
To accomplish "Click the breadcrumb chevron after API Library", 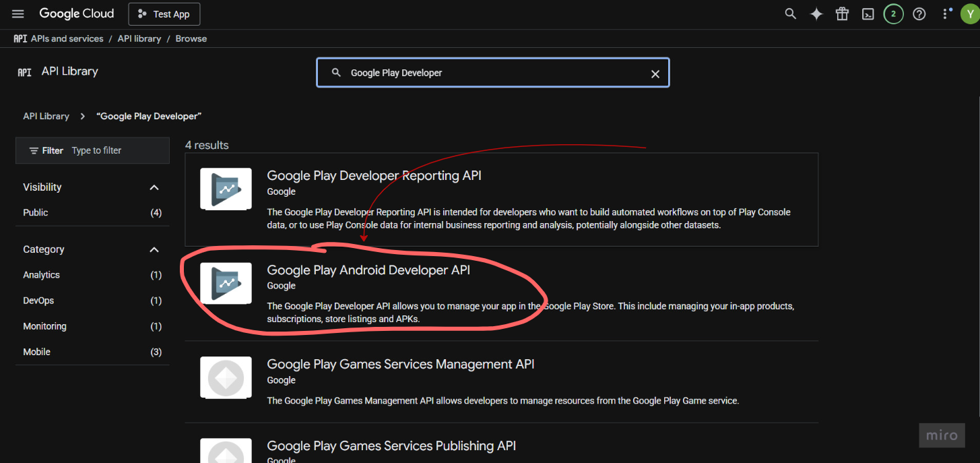I will (83, 116).
